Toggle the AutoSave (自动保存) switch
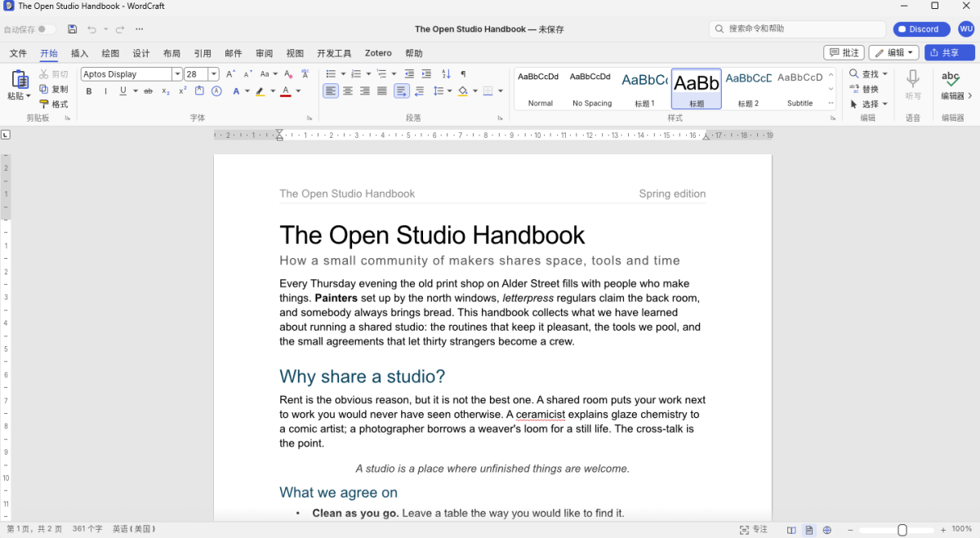Viewport: 980px width, 538px height. [x=47, y=29]
